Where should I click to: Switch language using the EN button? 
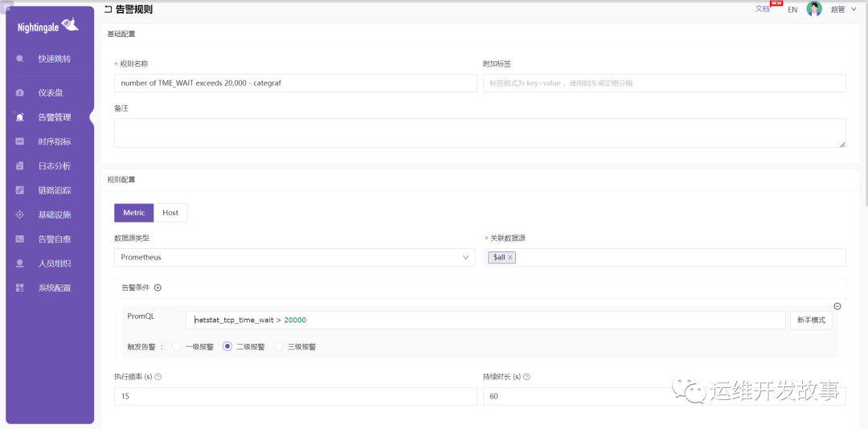pyautogui.click(x=792, y=10)
